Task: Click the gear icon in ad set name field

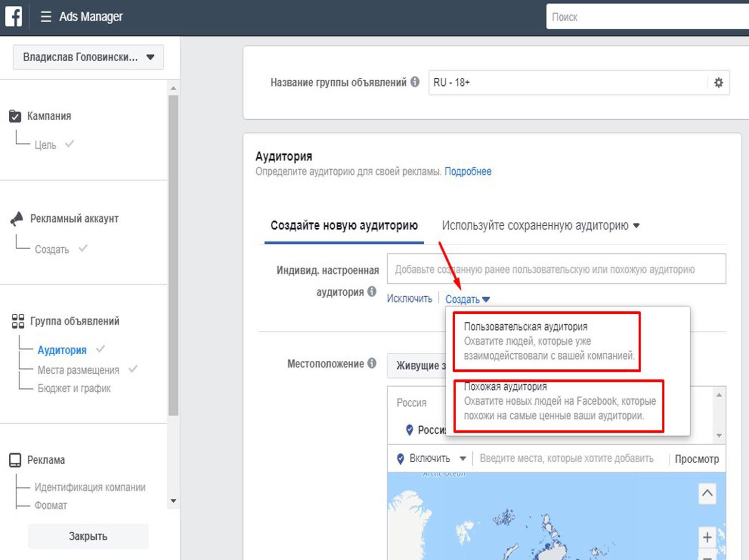Action: point(718,83)
